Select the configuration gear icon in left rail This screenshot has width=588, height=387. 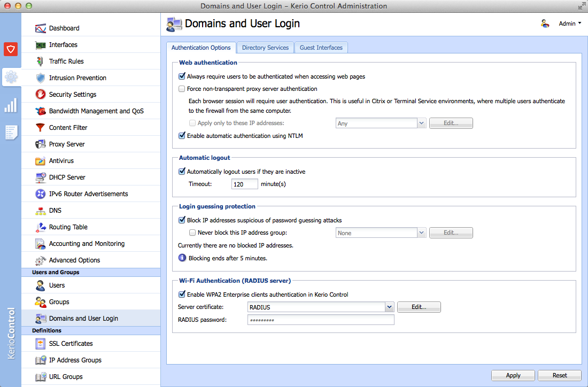pyautogui.click(x=11, y=77)
